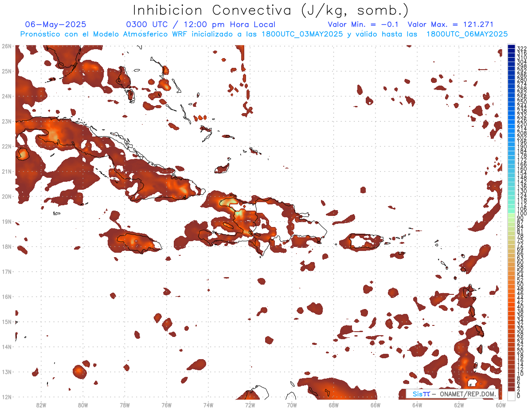The image size is (532, 411).
Task: Click the 'Valor Min. = -0.1' readout
Action: coord(363,24)
